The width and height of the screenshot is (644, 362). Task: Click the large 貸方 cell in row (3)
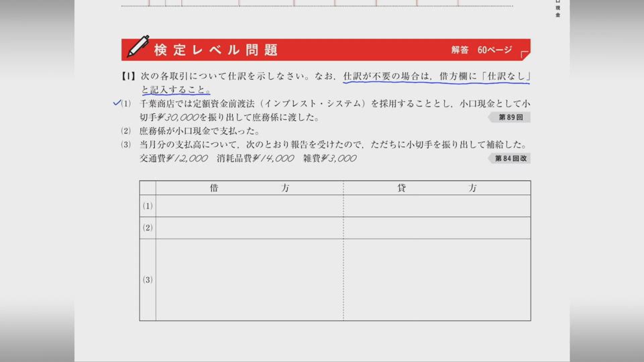click(x=437, y=280)
